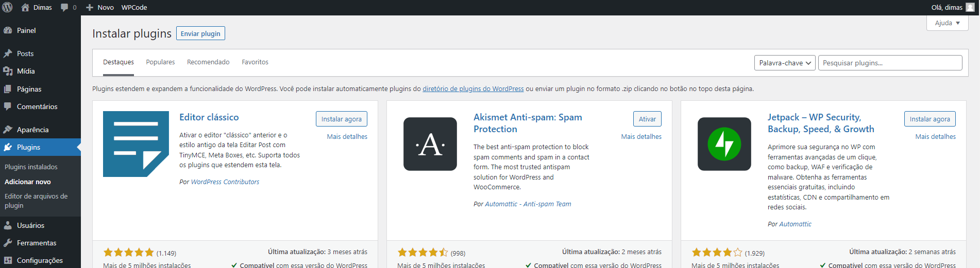Open WordPress Contributors author link
Viewport: 980px width, 268px height.
(x=225, y=182)
